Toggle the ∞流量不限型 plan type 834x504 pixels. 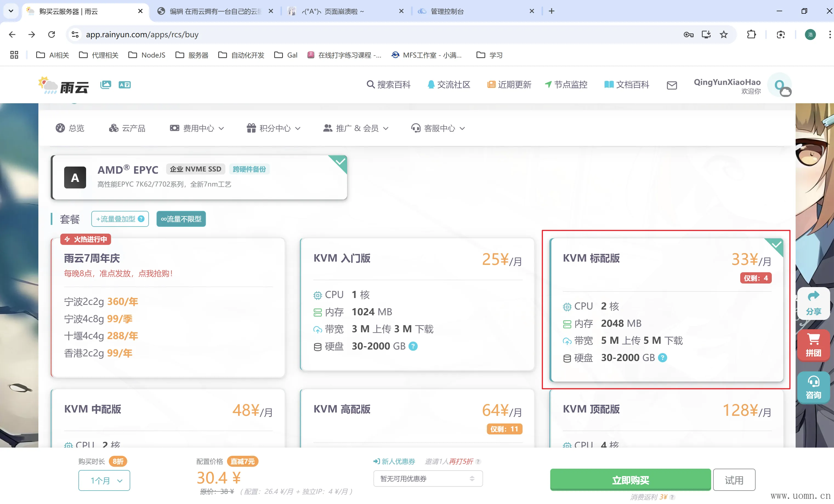point(181,219)
